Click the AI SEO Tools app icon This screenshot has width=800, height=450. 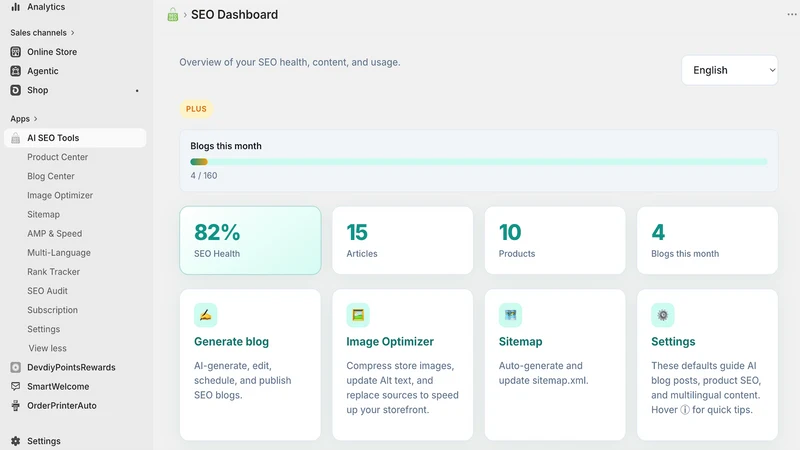pyautogui.click(x=16, y=138)
